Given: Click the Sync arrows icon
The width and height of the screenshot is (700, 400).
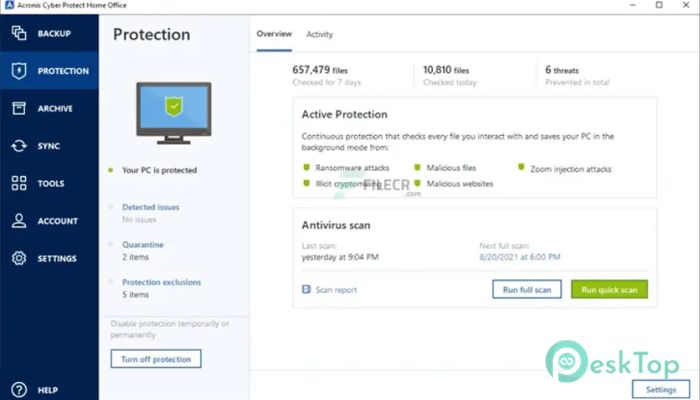Looking at the screenshot, I should [x=19, y=146].
